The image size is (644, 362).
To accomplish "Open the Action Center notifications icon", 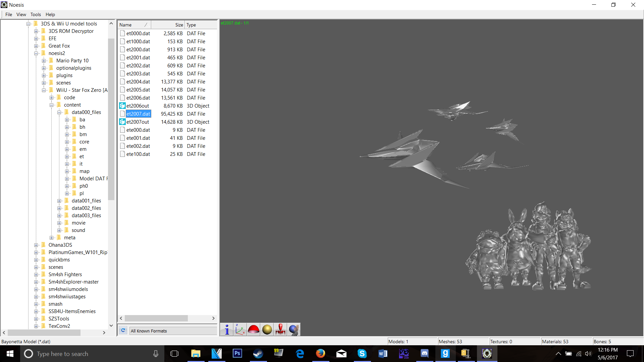I will coord(630,354).
